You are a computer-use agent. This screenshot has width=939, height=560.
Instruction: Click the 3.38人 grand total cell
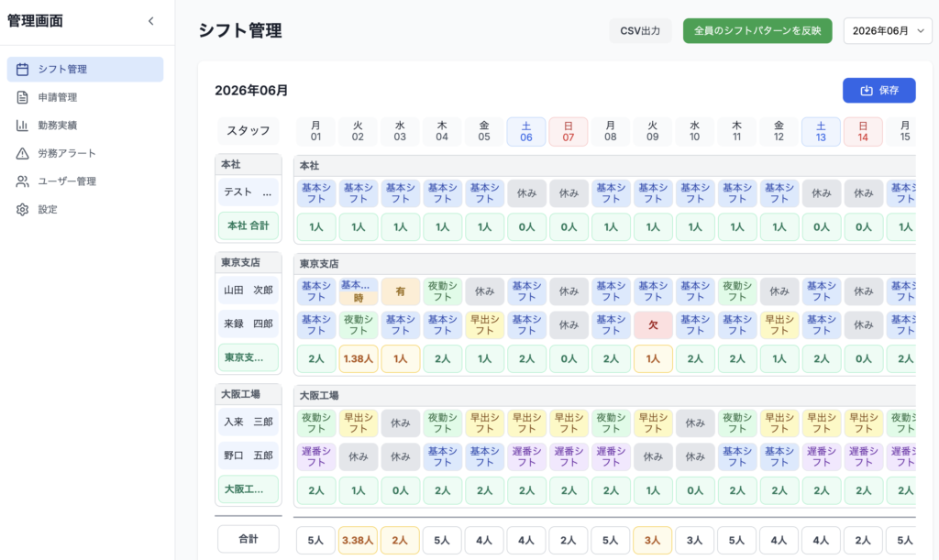[358, 540]
